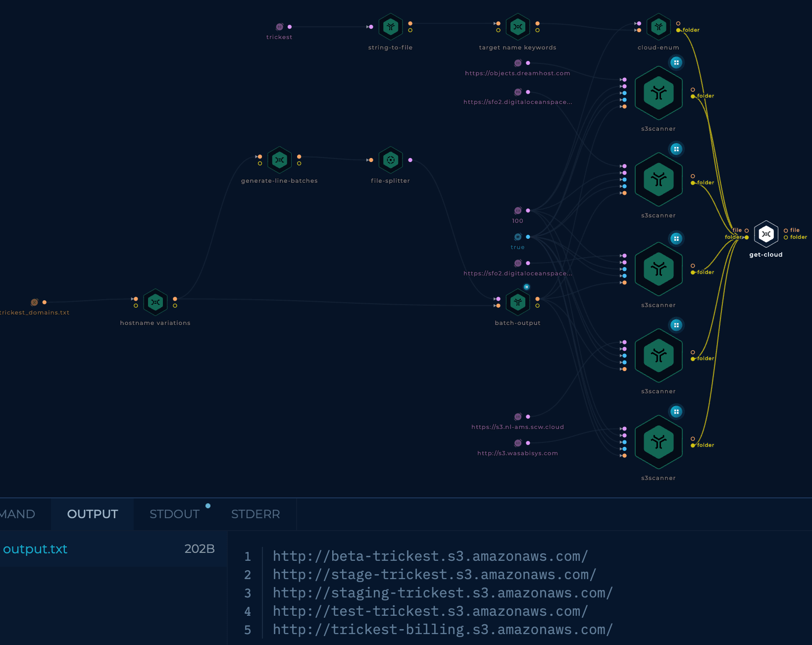Click the cloud-enum node hexagon

click(x=659, y=27)
